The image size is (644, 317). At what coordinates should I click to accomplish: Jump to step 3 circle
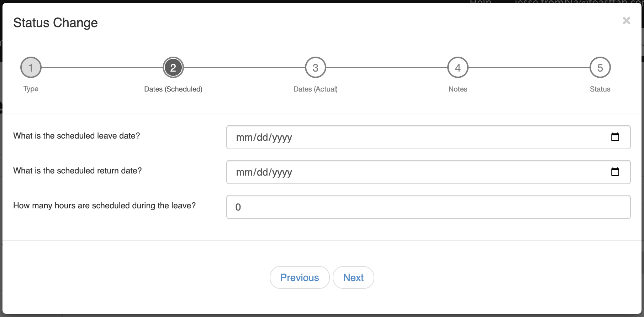(x=316, y=67)
